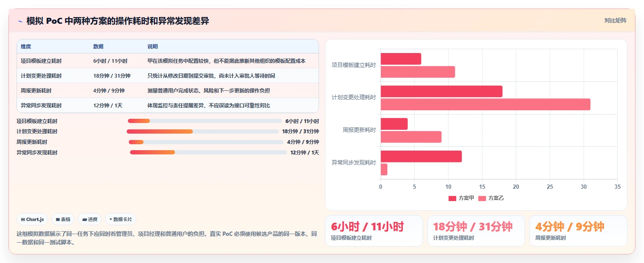Click 方案乙 bar for 周报更新耗时
This screenshot has height=263, width=644.
coord(411,137)
